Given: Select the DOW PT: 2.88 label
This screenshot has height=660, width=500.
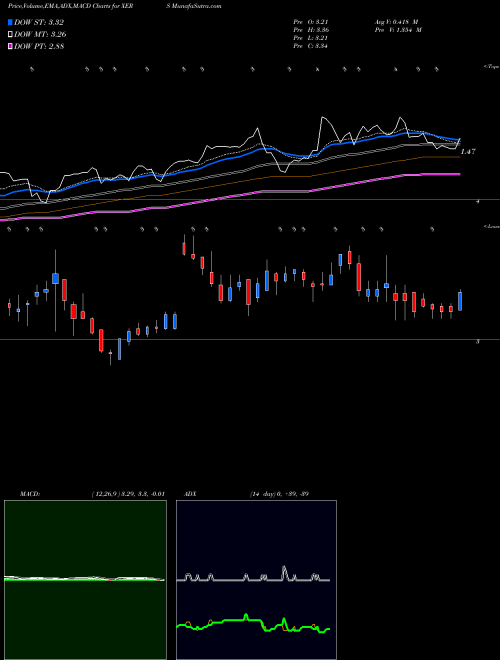Looking at the screenshot, I should [39, 46].
